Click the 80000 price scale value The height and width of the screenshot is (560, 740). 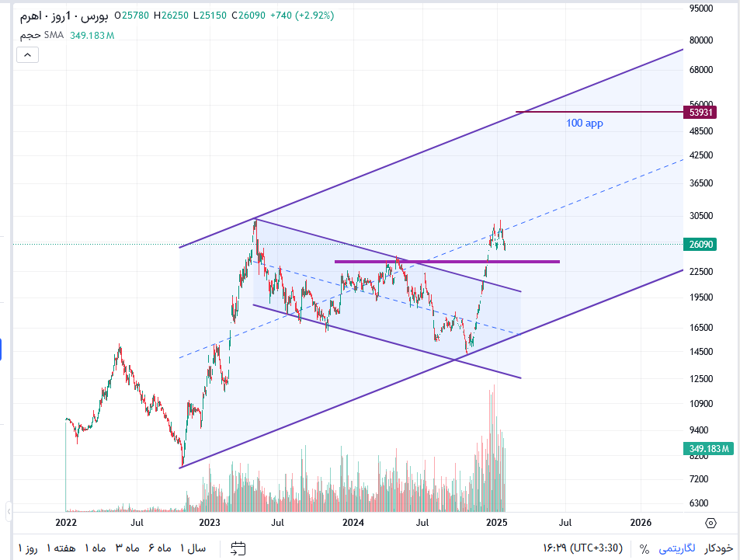[701, 40]
